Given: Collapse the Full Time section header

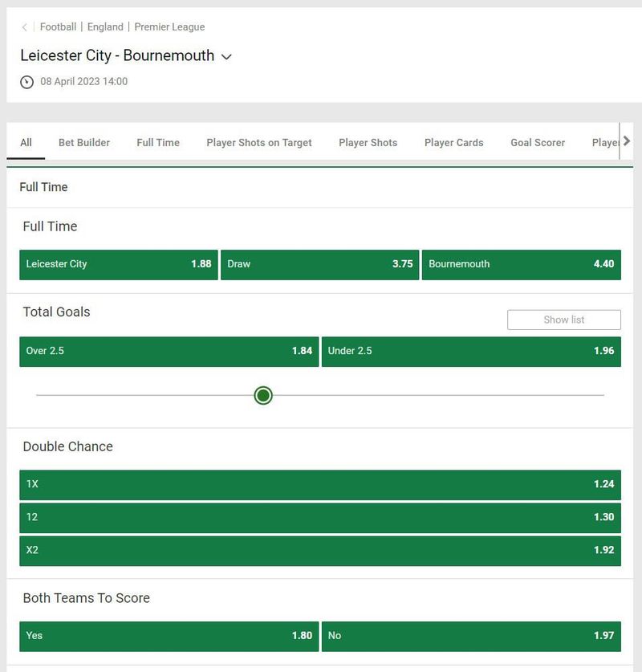Looking at the screenshot, I should click(320, 187).
